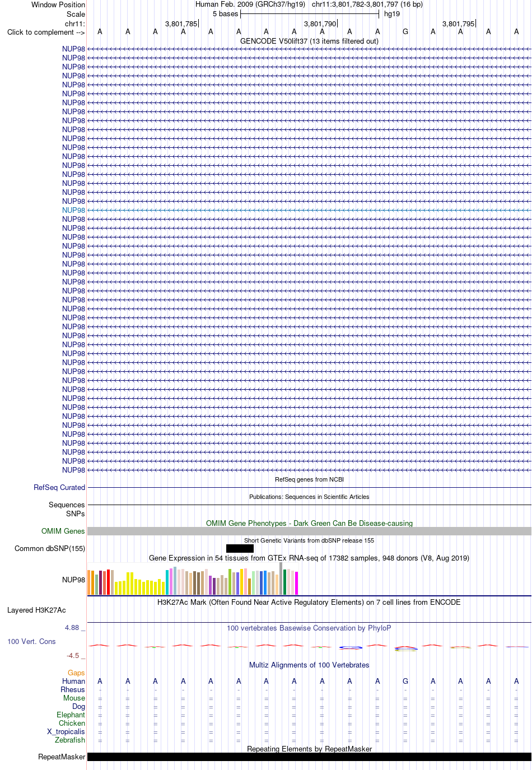Open the 'RefSeq genes from NCBI' track title
This screenshot has height=770, width=532.
309,479
